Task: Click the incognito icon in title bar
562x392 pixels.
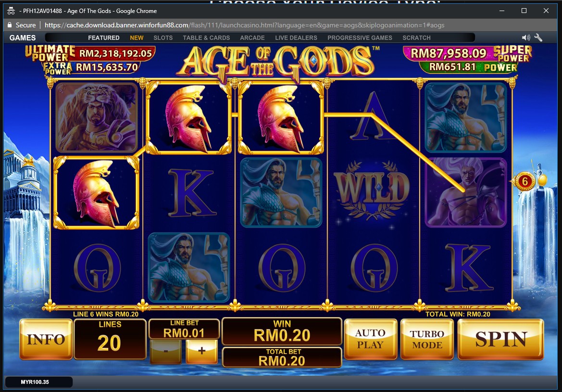Action: click(11, 11)
